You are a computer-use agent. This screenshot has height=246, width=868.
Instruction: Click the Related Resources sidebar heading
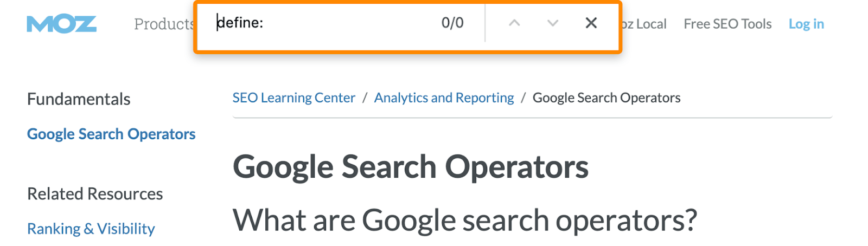pos(95,194)
